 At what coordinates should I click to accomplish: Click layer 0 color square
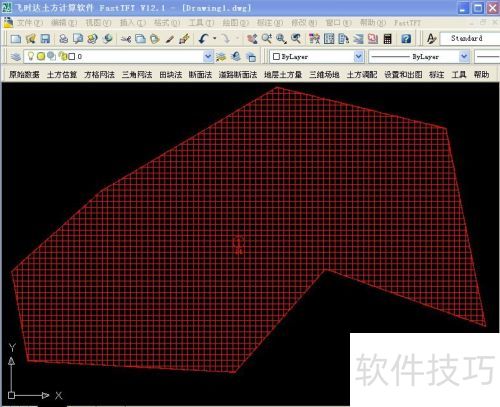tap(72, 57)
